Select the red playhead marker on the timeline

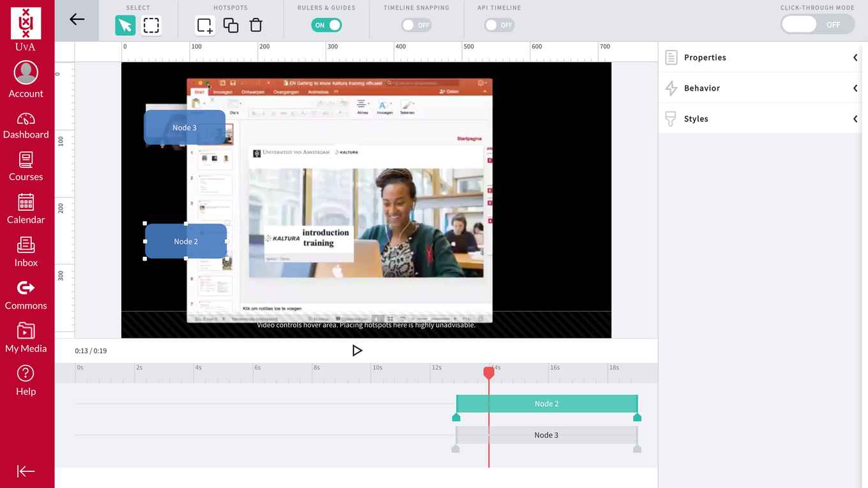489,372
